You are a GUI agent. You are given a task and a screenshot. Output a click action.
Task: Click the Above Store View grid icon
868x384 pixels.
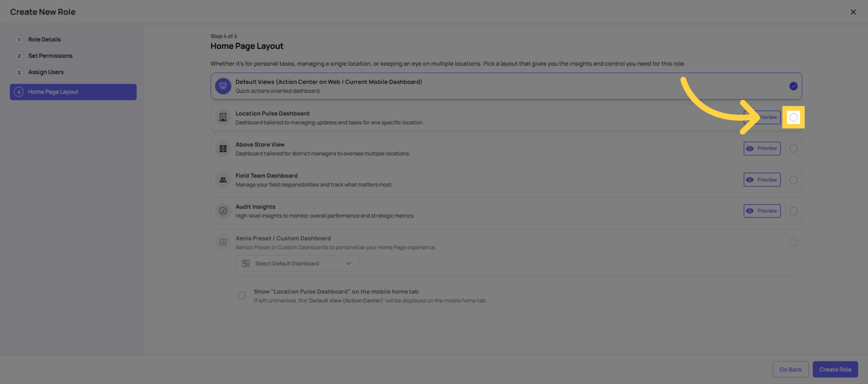(223, 148)
